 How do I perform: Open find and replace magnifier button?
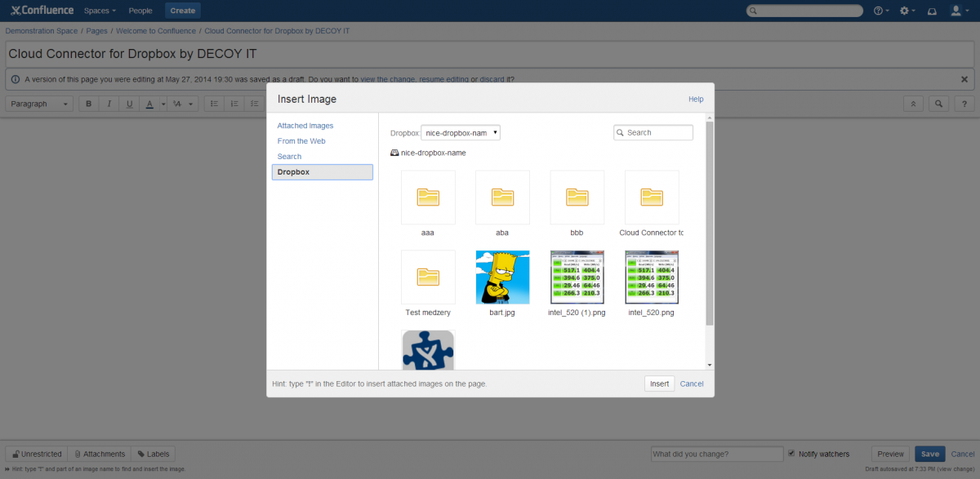pyautogui.click(x=939, y=104)
